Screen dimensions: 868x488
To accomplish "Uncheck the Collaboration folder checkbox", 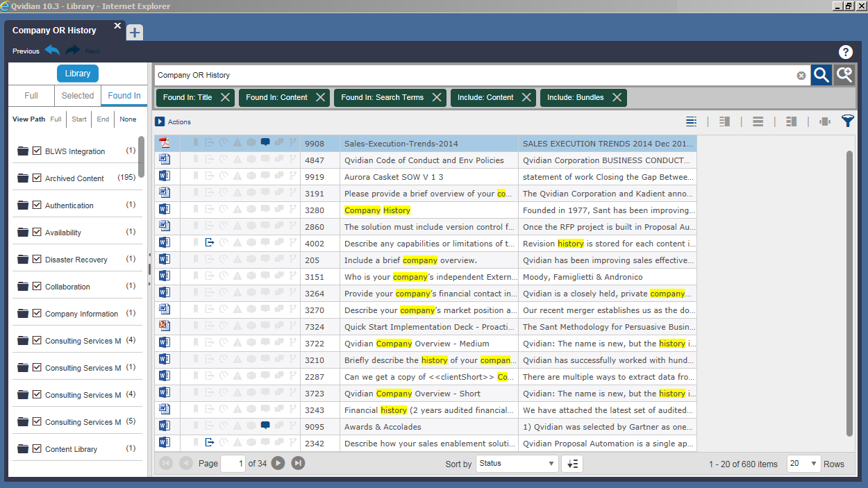I will pos(37,286).
